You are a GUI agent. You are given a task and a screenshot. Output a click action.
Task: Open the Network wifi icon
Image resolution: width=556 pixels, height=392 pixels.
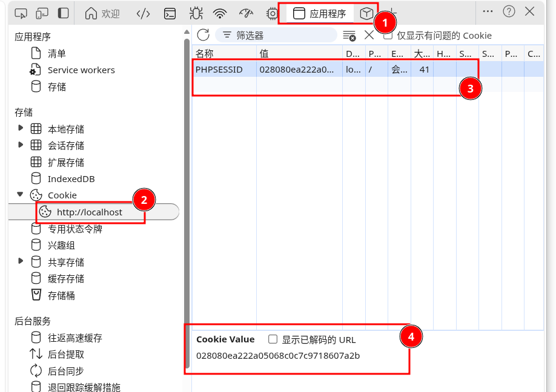click(220, 13)
